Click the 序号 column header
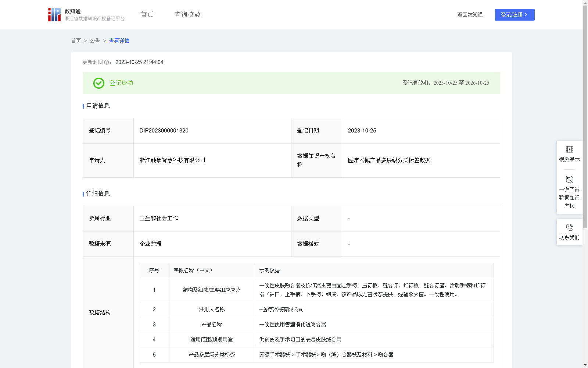 coord(154,270)
